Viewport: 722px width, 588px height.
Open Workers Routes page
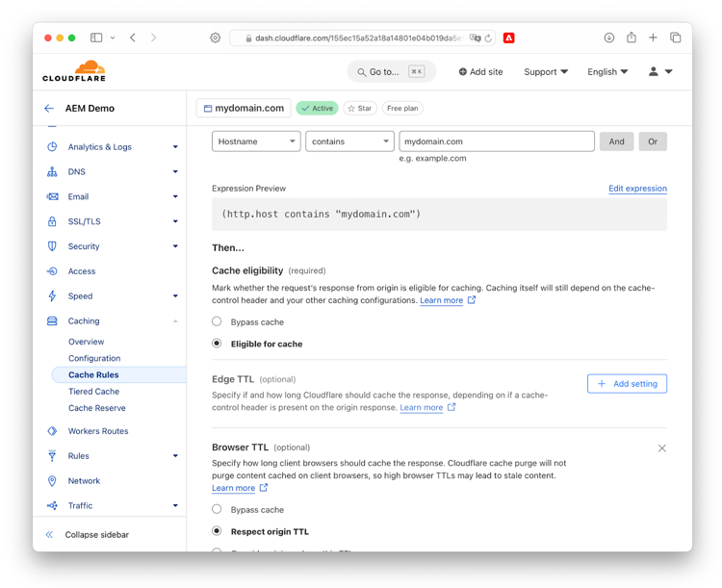click(x=98, y=431)
